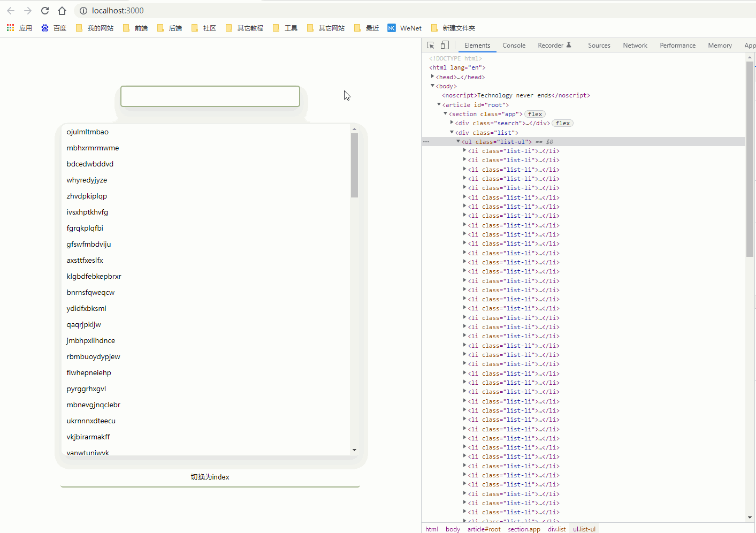Collapse the article#root node
The height and width of the screenshot is (533, 756).
[439, 104]
